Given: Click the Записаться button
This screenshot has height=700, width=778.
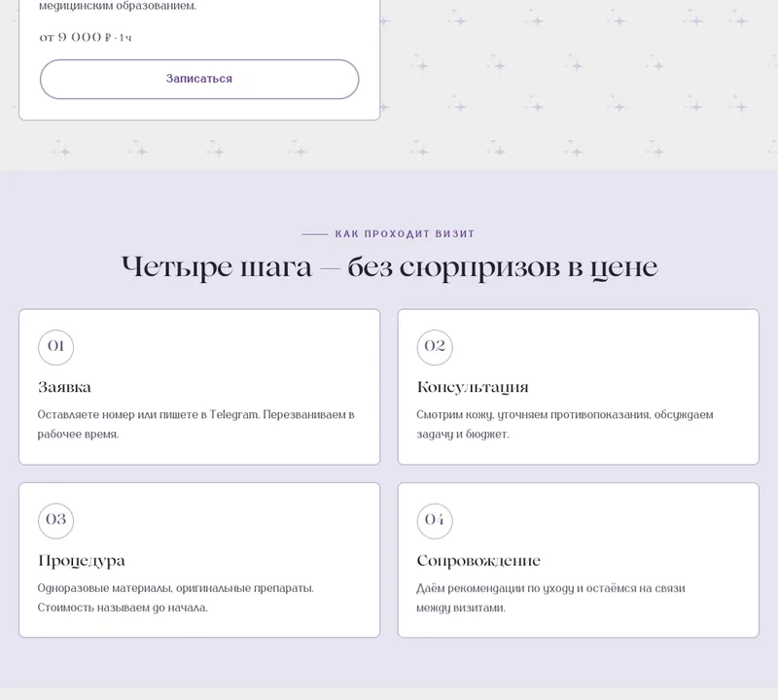Looking at the screenshot, I should pos(199,80).
